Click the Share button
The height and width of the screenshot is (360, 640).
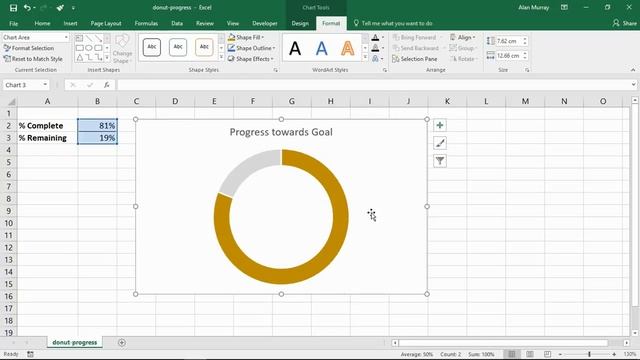(x=624, y=24)
